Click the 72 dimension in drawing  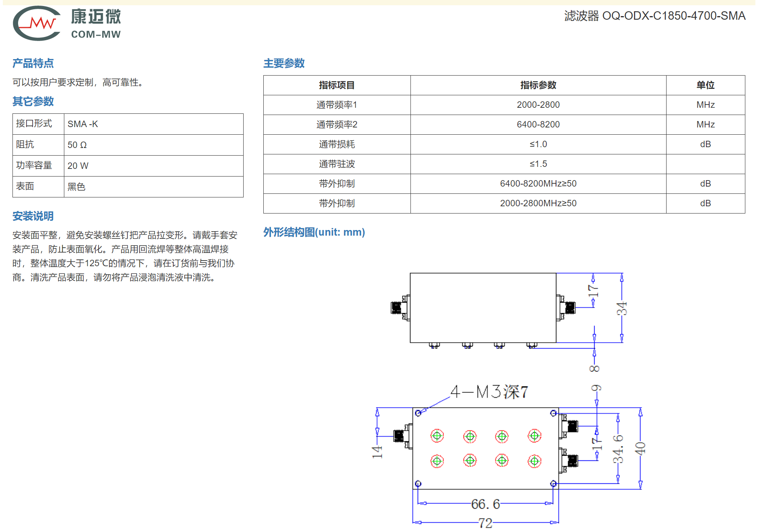(485, 523)
